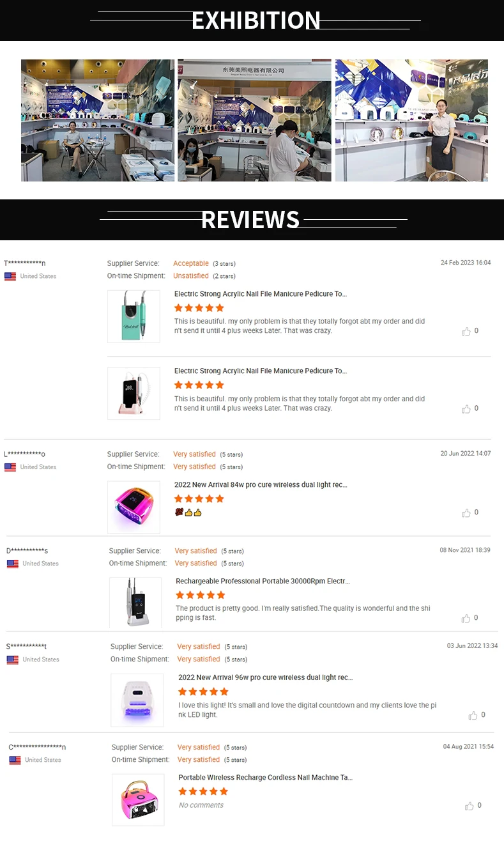Give thumbs-up to 30000Rpm drill review
504x841 pixels.
(x=466, y=618)
